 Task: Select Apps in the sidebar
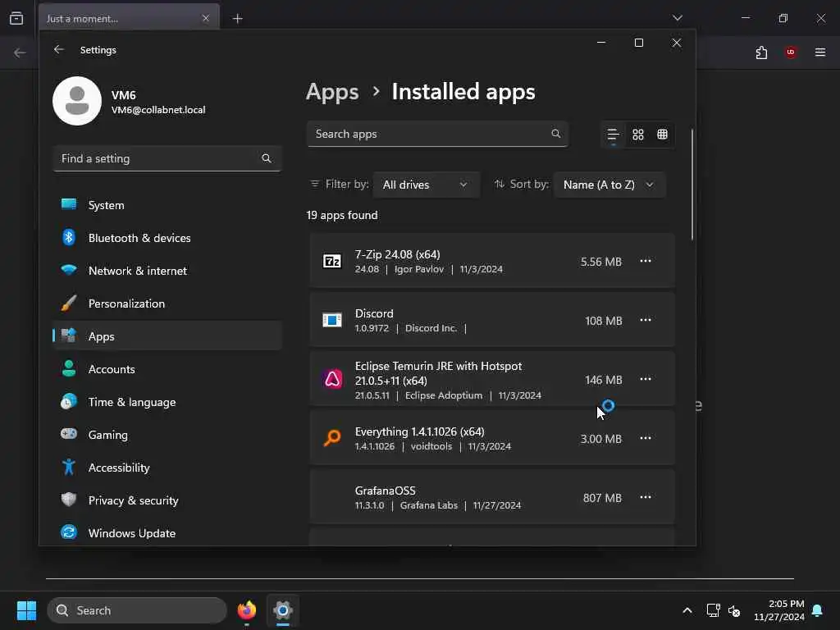click(x=167, y=336)
